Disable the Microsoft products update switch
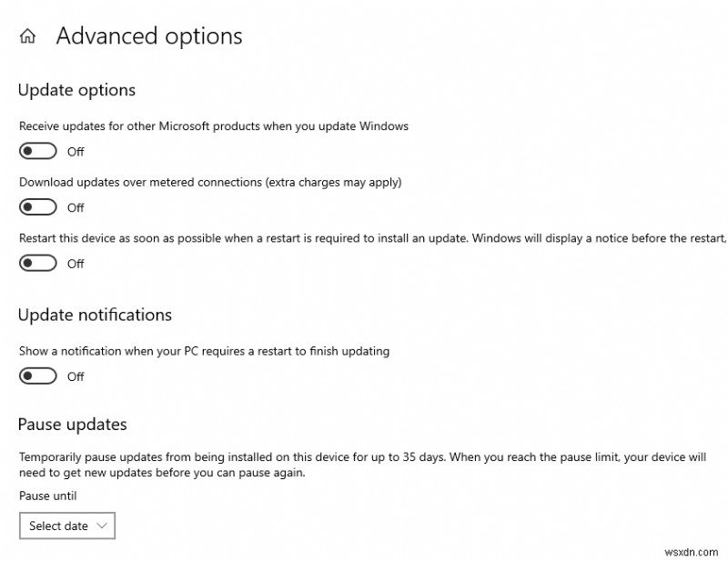Screen dimensions: 728x561 click(x=37, y=150)
